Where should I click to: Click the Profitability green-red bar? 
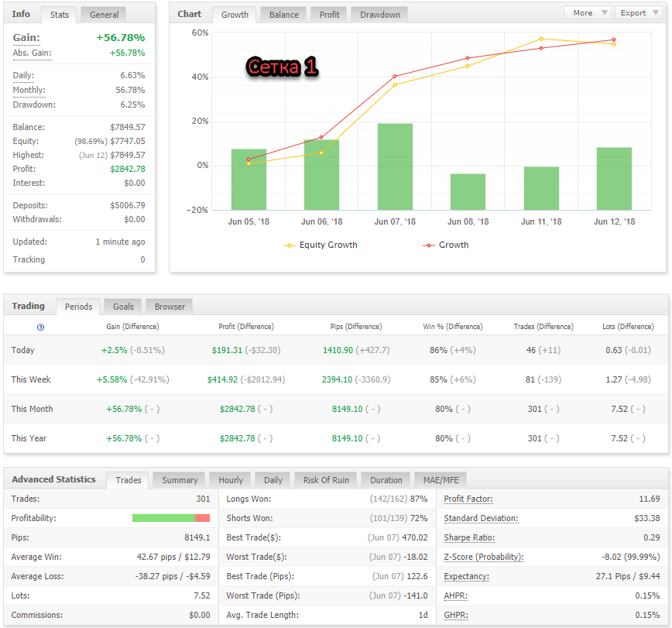171,518
